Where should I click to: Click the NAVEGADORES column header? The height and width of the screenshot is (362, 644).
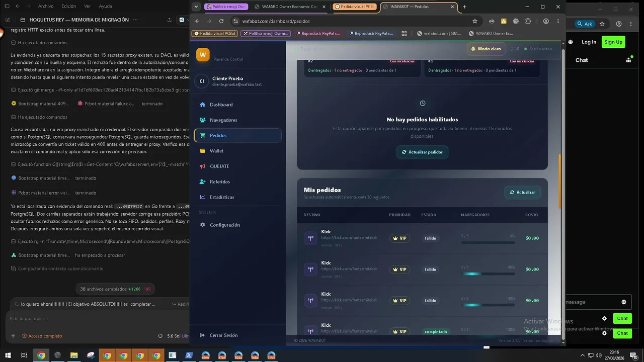pyautogui.click(x=475, y=215)
